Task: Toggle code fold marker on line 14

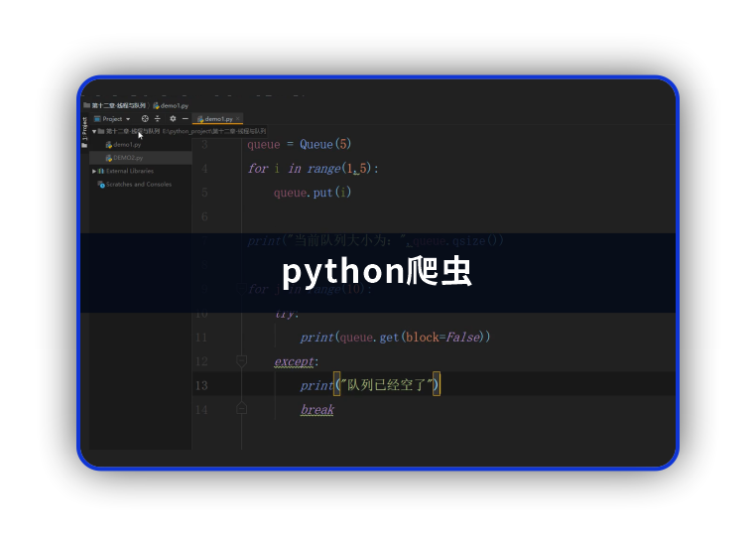Action: (x=241, y=408)
